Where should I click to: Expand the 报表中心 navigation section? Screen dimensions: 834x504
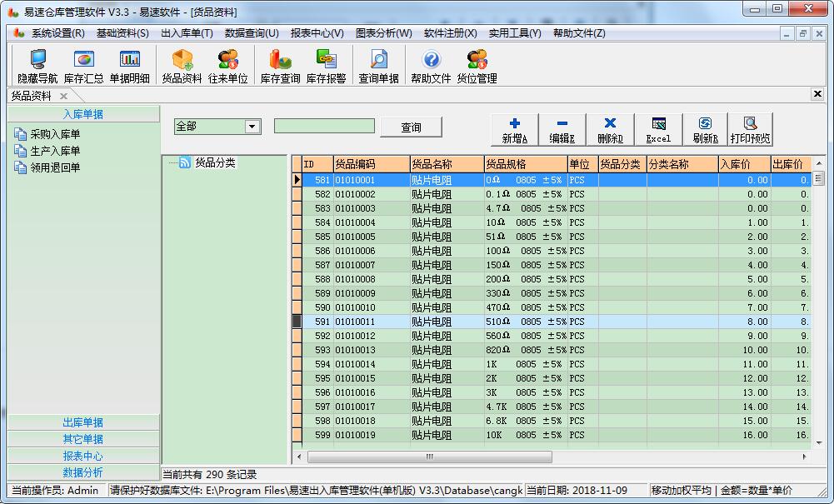click(x=83, y=456)
